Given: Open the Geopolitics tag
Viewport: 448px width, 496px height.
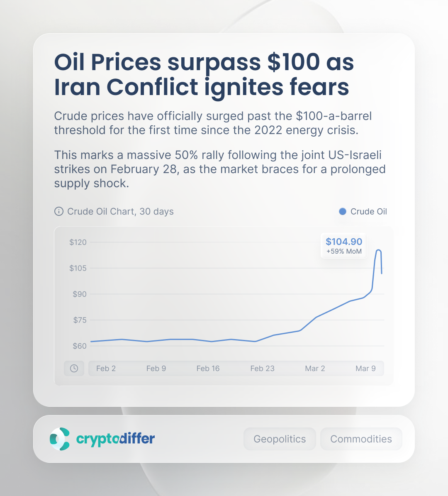Looking at the screenshot, I should [280, 439].
